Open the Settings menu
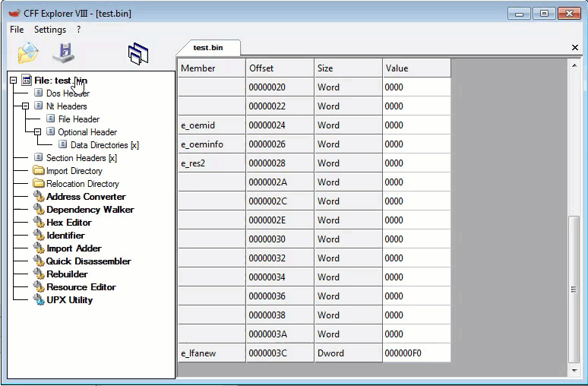Viewport: 588px width, 386px height. click(x=50, y=30)
